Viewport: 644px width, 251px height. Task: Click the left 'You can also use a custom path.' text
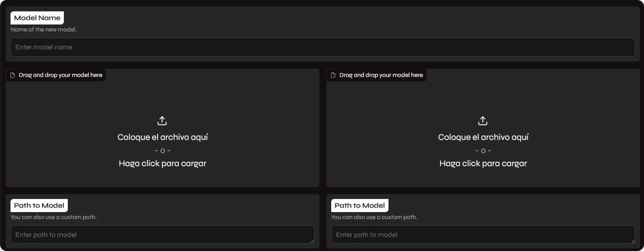coord(53,217)
